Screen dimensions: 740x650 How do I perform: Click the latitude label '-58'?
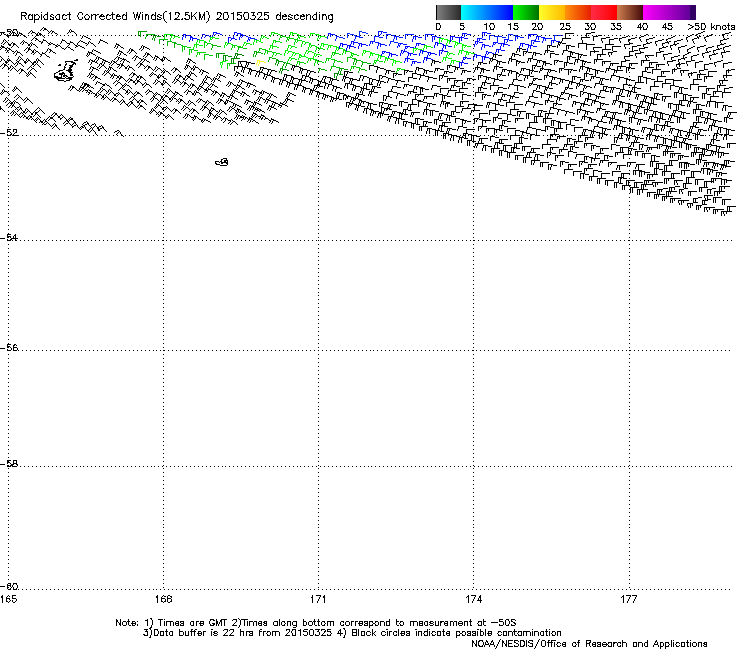tap(9, 464)
